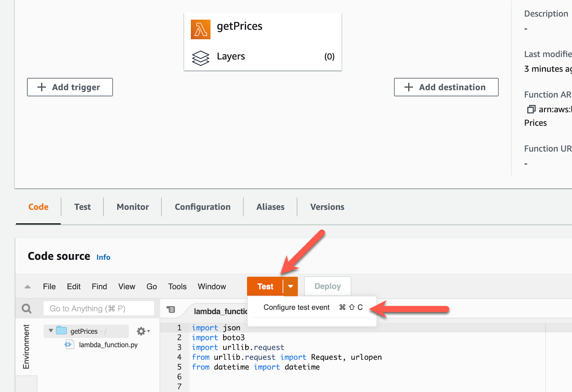Switch to the Code tab
This screenshot has height=392, width=572.
(38, 207)
